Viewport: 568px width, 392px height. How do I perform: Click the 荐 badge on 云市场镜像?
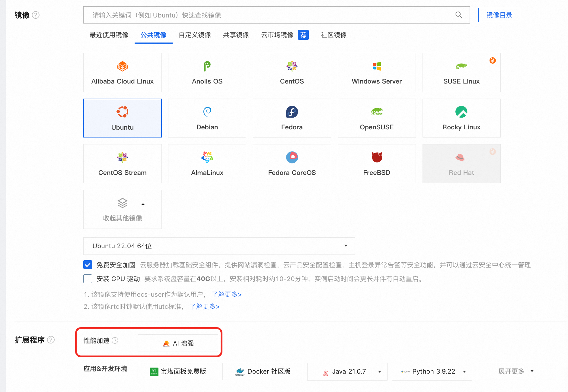(x=303, y=35)
